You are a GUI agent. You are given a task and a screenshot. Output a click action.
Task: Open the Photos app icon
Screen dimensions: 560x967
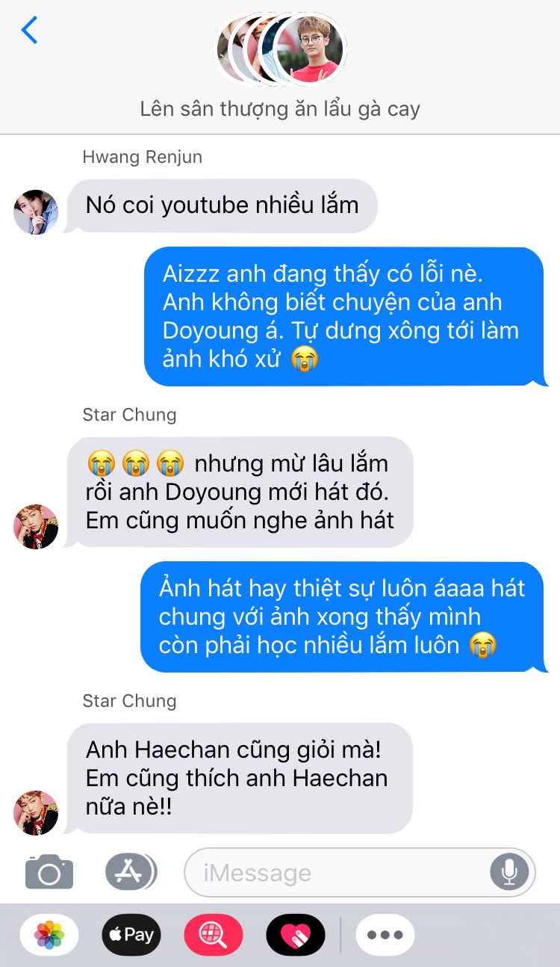pos(49,934)
